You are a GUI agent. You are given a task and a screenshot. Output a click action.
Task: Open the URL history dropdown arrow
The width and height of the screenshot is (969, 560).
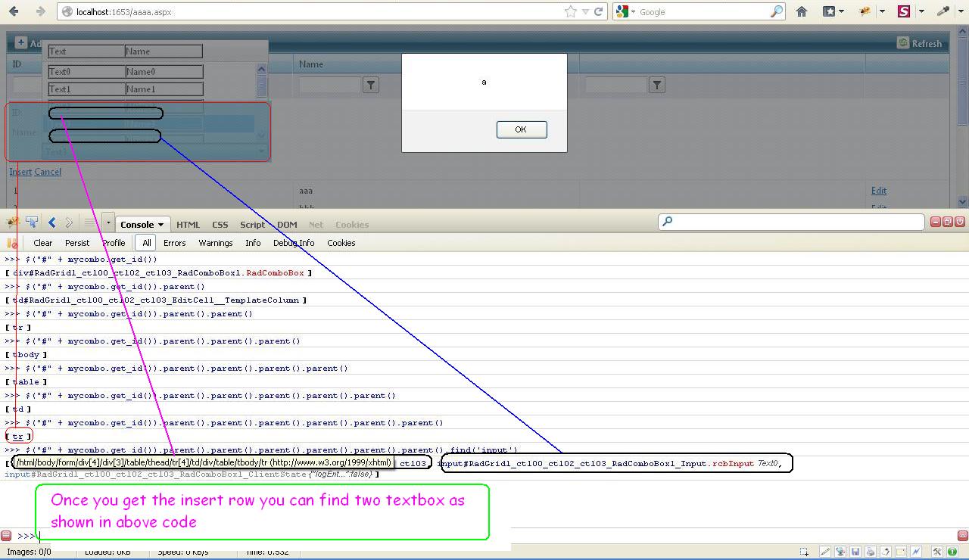tap(584, 12)
